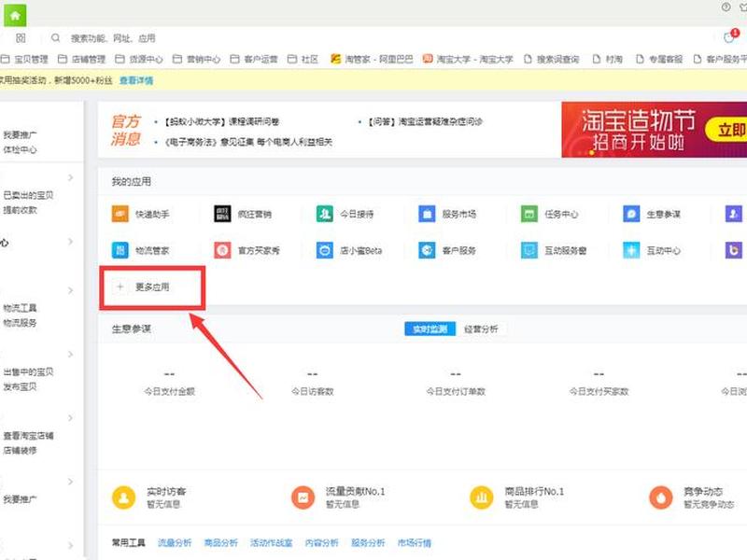Open 发布宝贝 in the sidebar
This screenshot has height=560, width=747.
(x=20, y=386)
